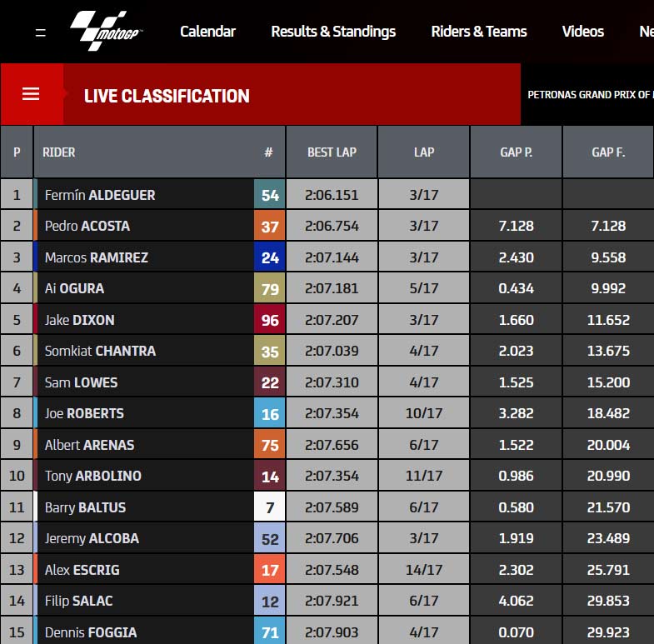
Task: Click Barry Baltus's white number 7 badge
Action: point(269,507)
